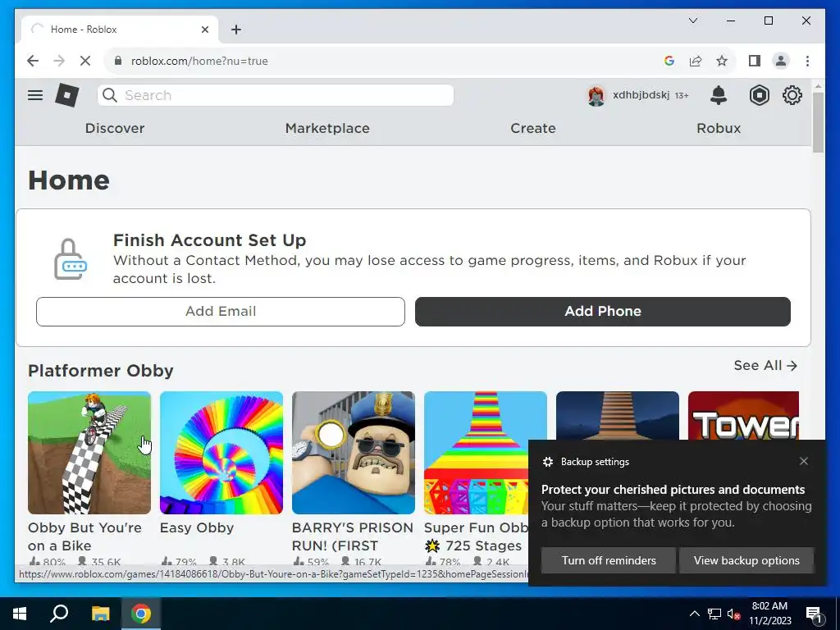The image size is (840, 630).
Task: Click the Chrome taskbar icon
Action: click(141, 614)
